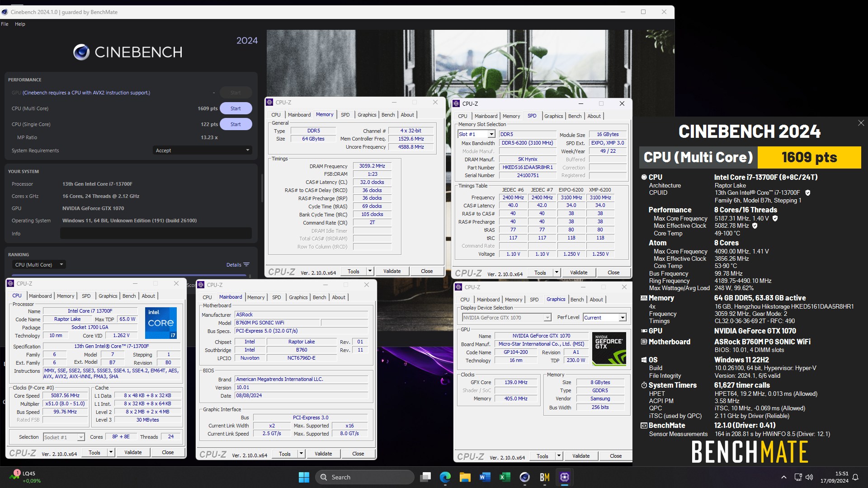This screenshot has height=488, width=868.
Task: Open the Ranking CPU (Multi Core) dropdown
Action: click(x=39, y=265)
